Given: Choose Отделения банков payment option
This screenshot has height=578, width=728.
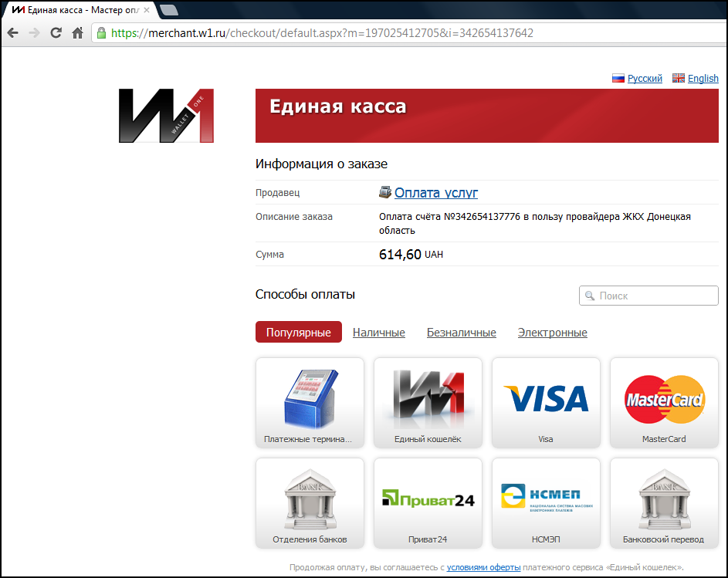Looking at the screenshot, I should 310,503.
